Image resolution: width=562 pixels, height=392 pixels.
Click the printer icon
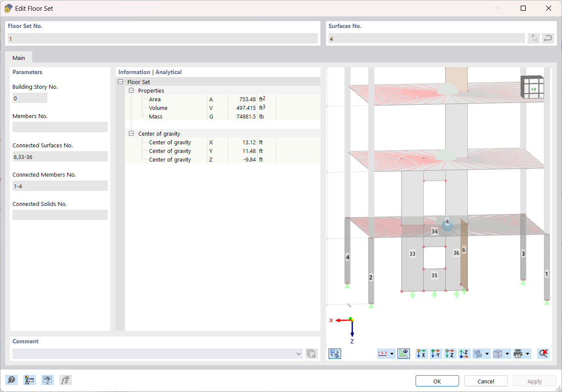518,354
